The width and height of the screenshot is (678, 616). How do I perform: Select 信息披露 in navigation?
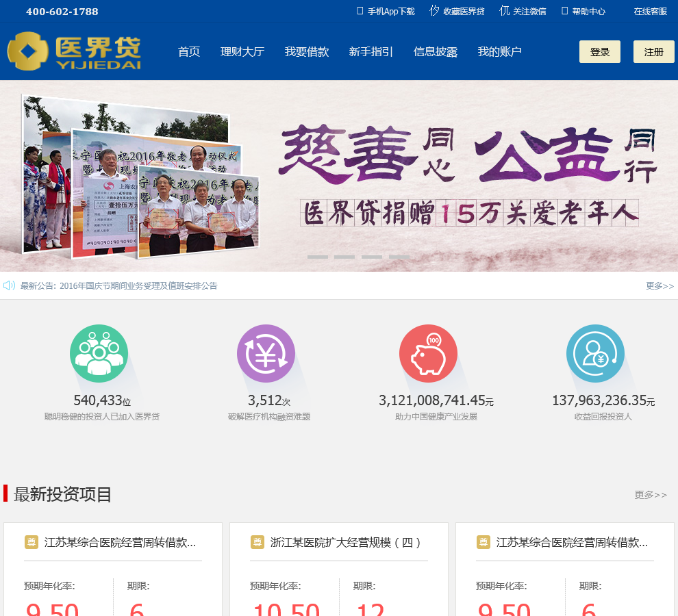coord(435,52)
